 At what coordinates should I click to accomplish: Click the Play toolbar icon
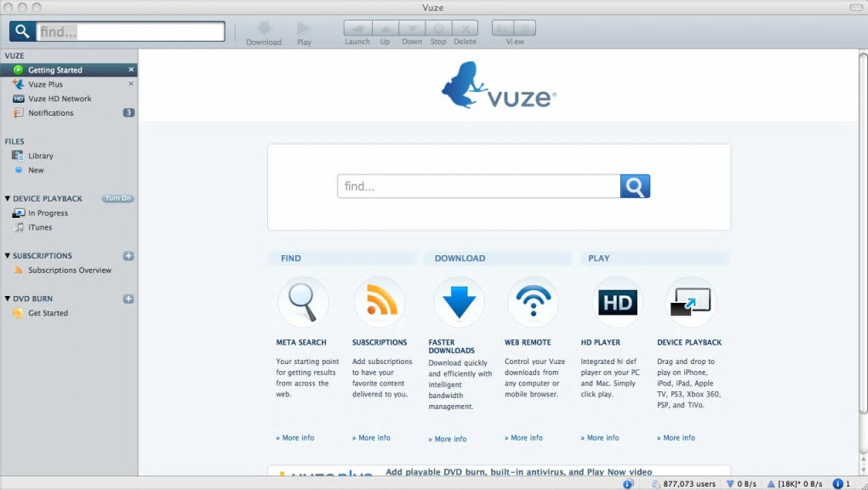[x=303, y=28]
